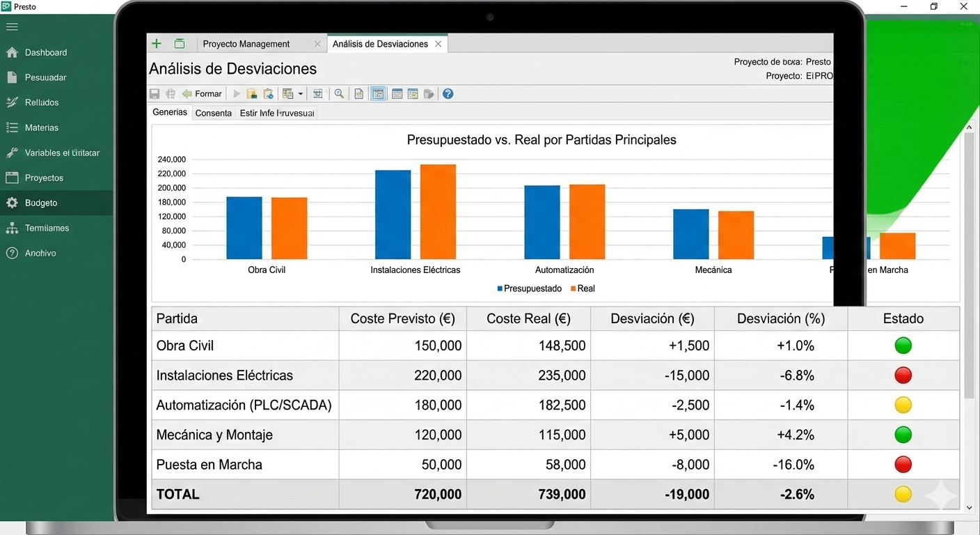Screen dimensions: 980x535
Task: Close the Proyecto Management tab
Action: tap(317, 44)
